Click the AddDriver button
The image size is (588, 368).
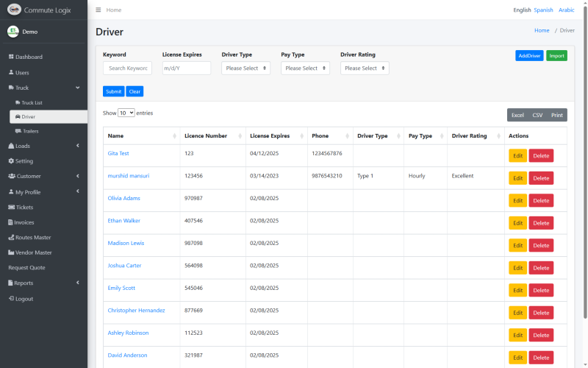pos(529,56)
